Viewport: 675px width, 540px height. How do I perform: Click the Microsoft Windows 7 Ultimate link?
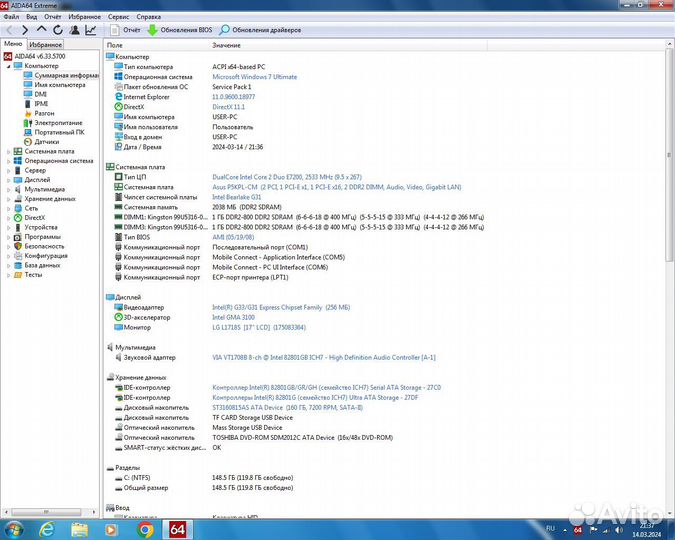pyautogui.click(x=254, y=77)
